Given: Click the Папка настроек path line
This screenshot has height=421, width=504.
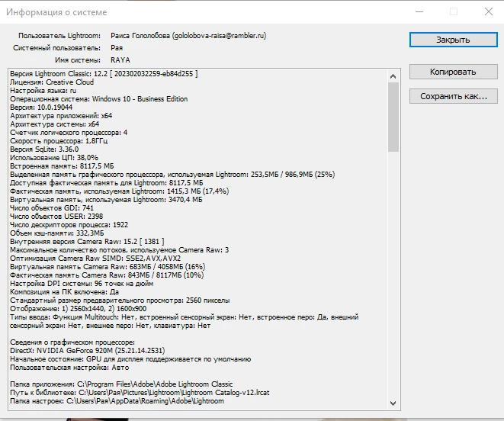Looking at the screenshot, I should [x=117, y=400].
